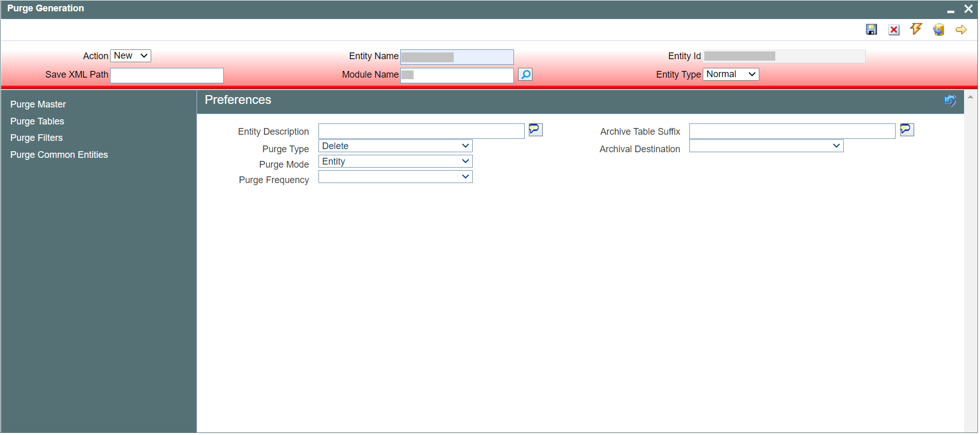980x435 pixels.
Task: Click the red X cancel icon
Action: coord(894,30)
